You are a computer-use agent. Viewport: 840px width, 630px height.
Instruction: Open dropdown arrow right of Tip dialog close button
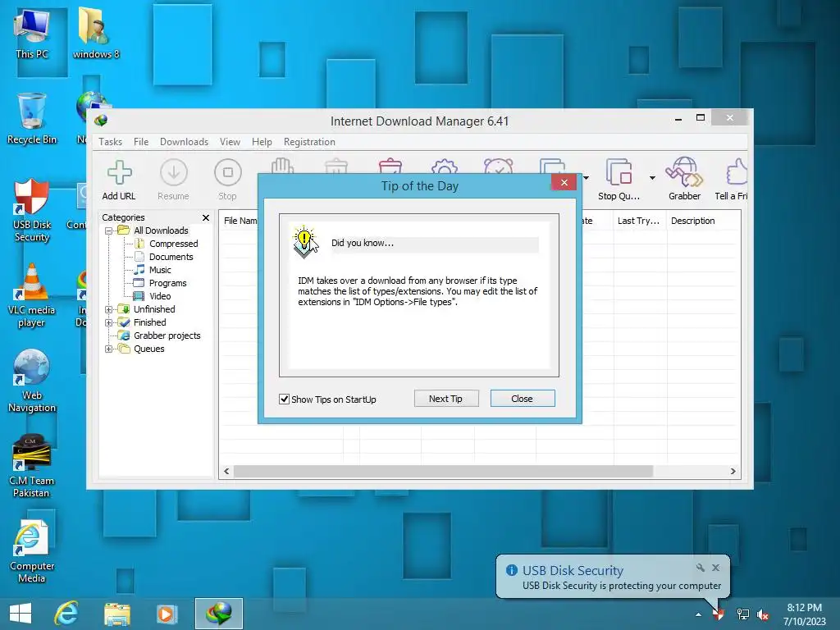click(x=586, y=178)
